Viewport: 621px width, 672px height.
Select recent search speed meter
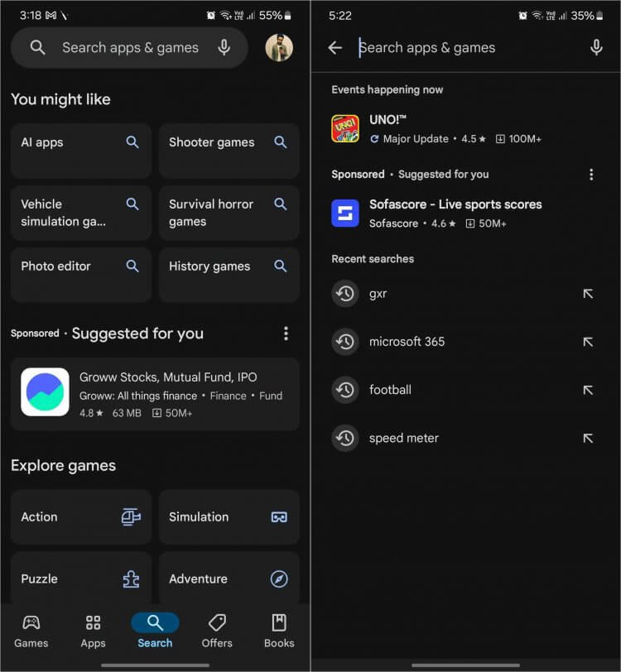pos(465,438)
